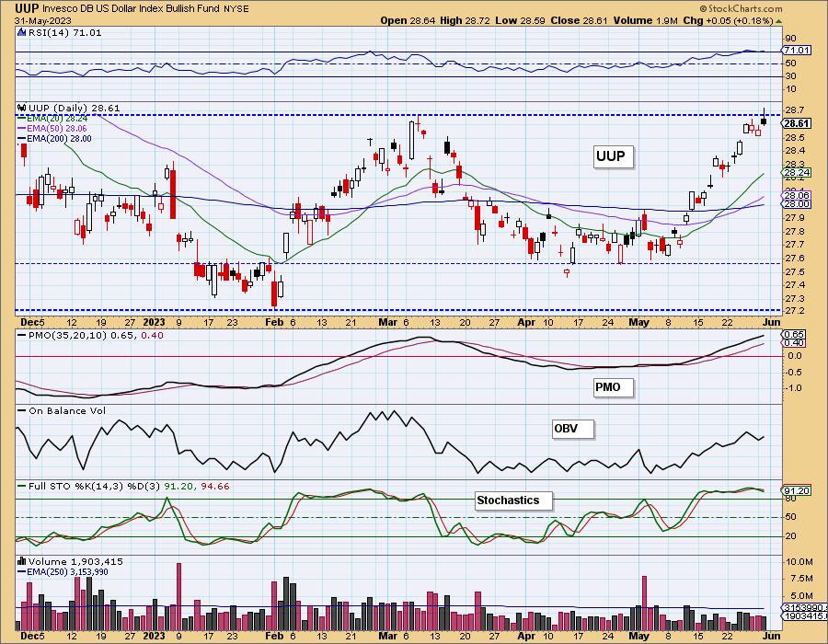Click the green up-arrow change indicator
Viewport: 828px width, 644px height.
pos(779,21)
